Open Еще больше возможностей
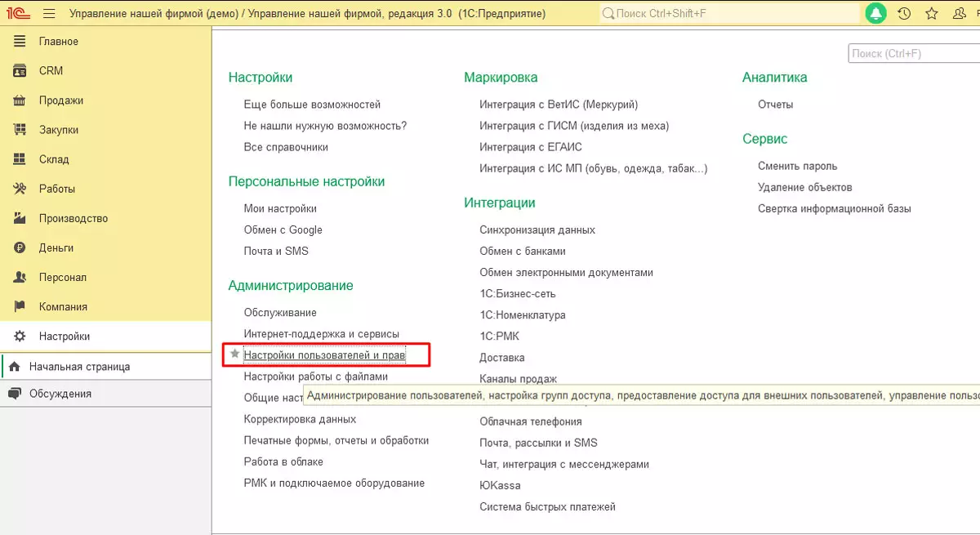980x535 pixels. (312, 105)
